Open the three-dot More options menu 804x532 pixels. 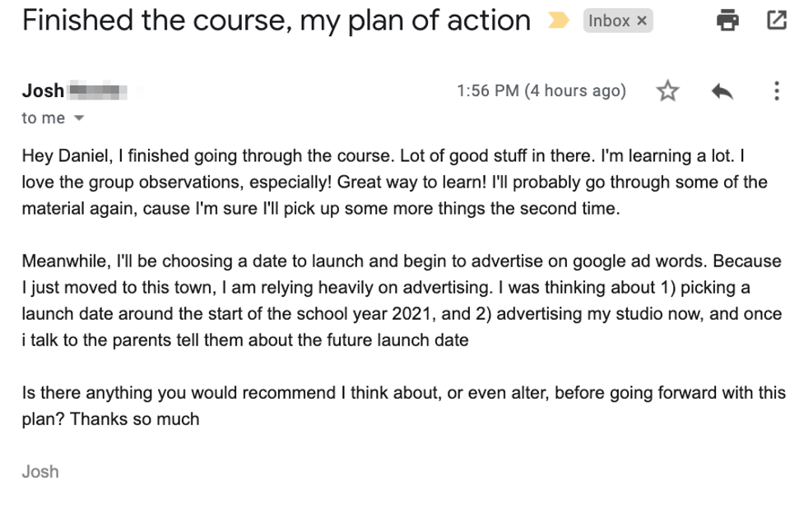[776, 91]
